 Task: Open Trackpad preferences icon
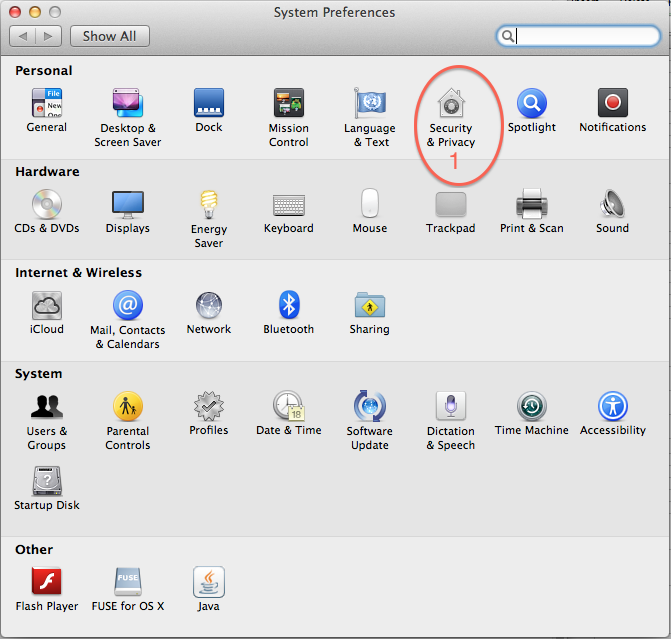451,204
